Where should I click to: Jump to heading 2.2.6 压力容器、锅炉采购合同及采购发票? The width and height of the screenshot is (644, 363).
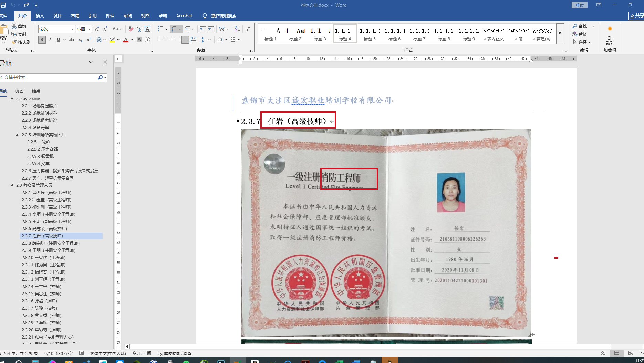point(60,171)
